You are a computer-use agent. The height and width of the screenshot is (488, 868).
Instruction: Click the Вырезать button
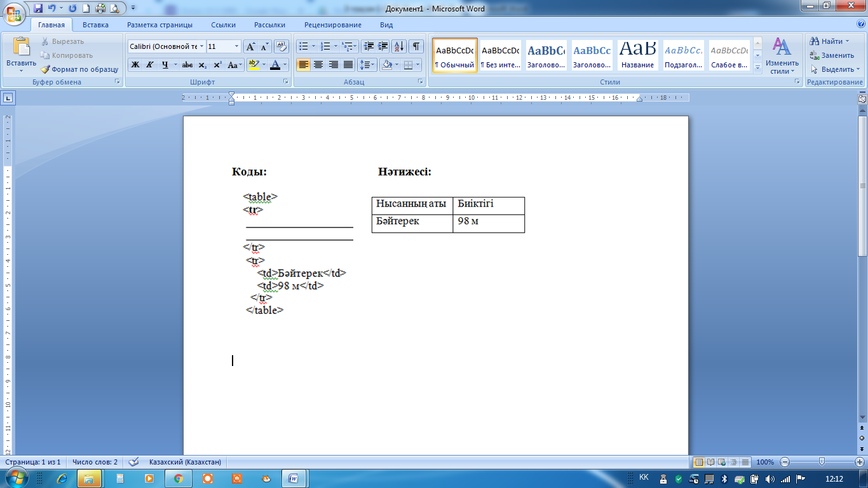[x=63, y=41]
